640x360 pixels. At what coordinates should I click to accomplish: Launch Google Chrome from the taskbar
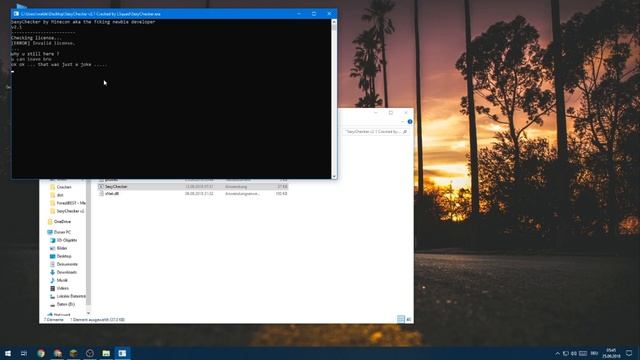pyautogui.click(x=41, y=353)
